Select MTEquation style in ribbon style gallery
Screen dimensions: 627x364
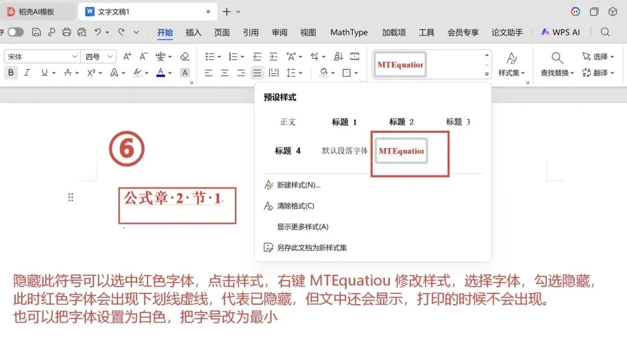(400, 64)
